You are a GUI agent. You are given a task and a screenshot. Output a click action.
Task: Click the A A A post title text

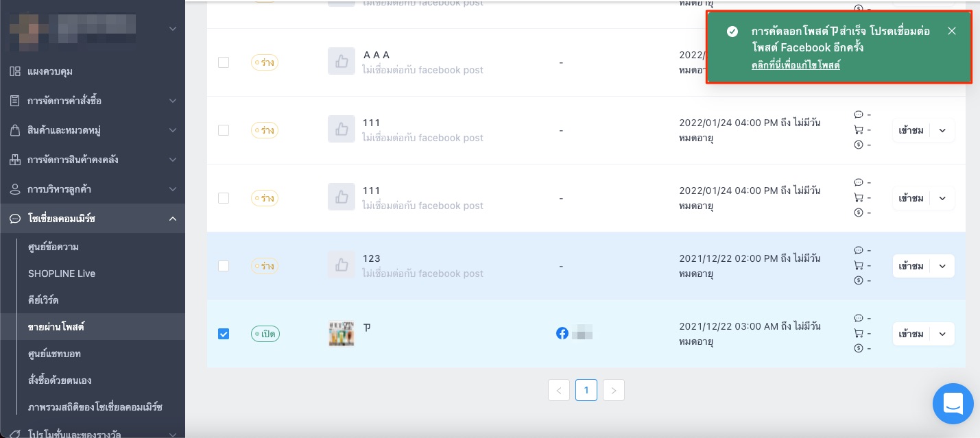click(x=376, y=55)
